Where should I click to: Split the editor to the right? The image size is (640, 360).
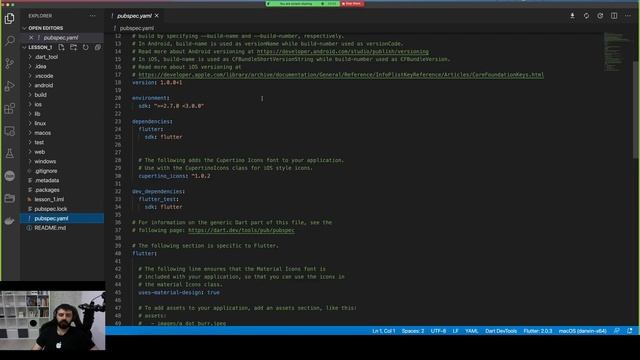pos(614,16)
